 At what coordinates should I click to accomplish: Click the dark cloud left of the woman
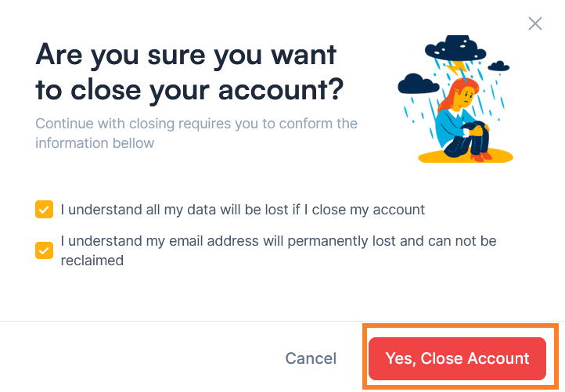click(x=418, y=84)
